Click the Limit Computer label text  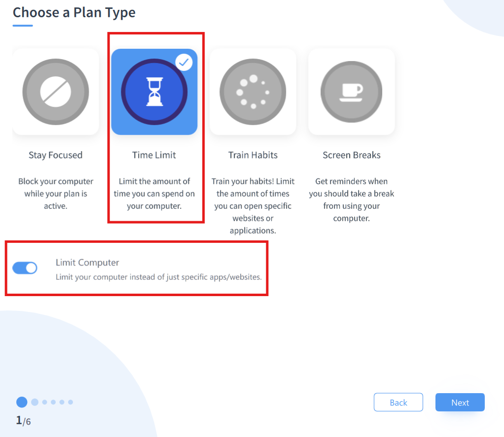click(87, 263)
